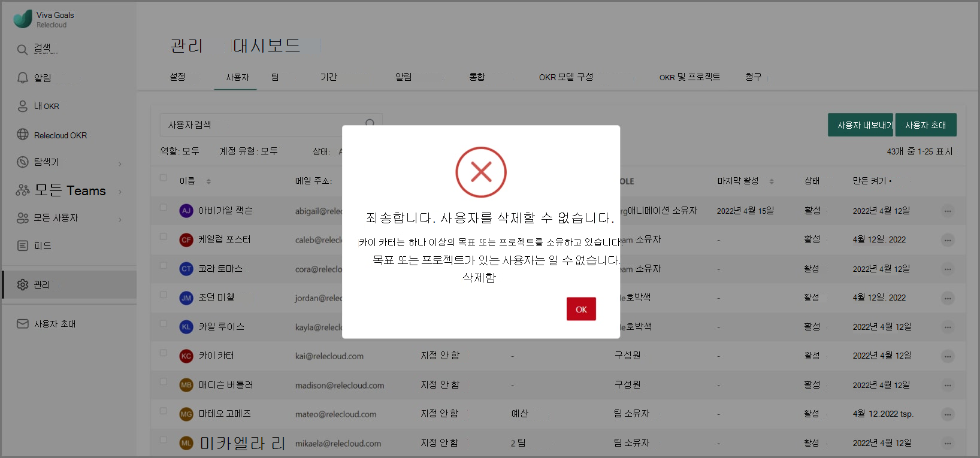Click KC avatar of 카이 카터
The image size is (980, 458).
click(186, 356)
